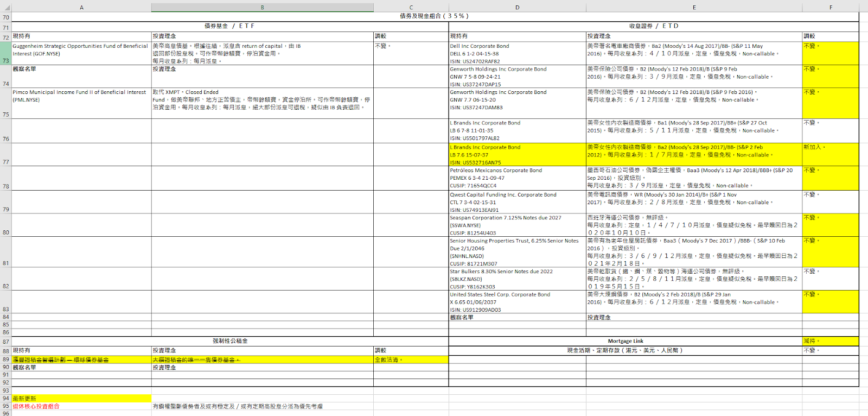The width and height of the screenshot is (868, 416).
Task: Click the yellow '最新更新' cell
Action: tap(81, 399)
